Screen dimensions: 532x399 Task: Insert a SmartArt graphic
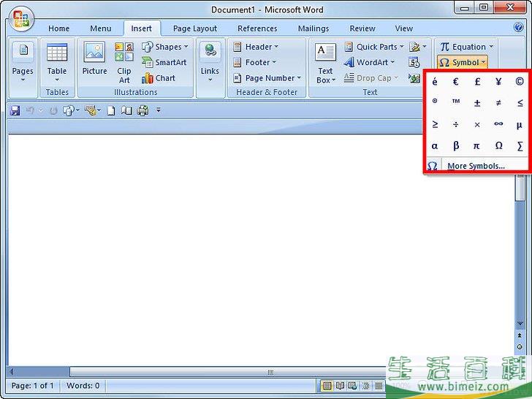pos(164,62)
